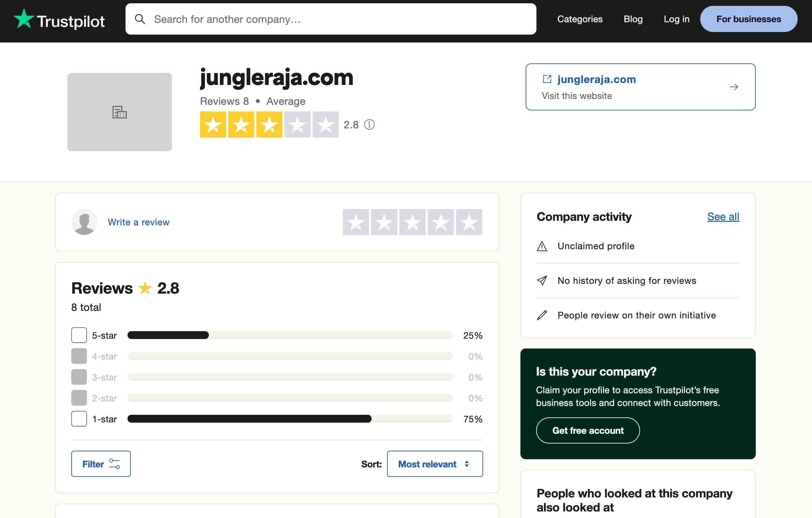The image size is (812, 518).
Task: Click the Unclaimed profile warning triangle icon
Action: pyautogui.click(x=542, y=246)
